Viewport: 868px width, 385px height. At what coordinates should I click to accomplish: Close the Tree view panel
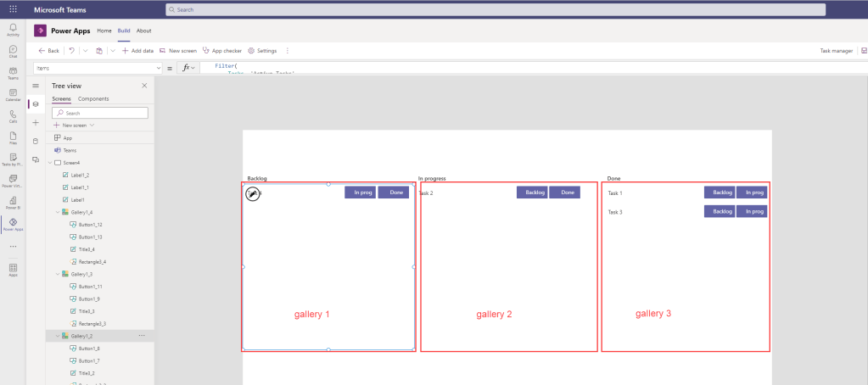click(144, 86)
